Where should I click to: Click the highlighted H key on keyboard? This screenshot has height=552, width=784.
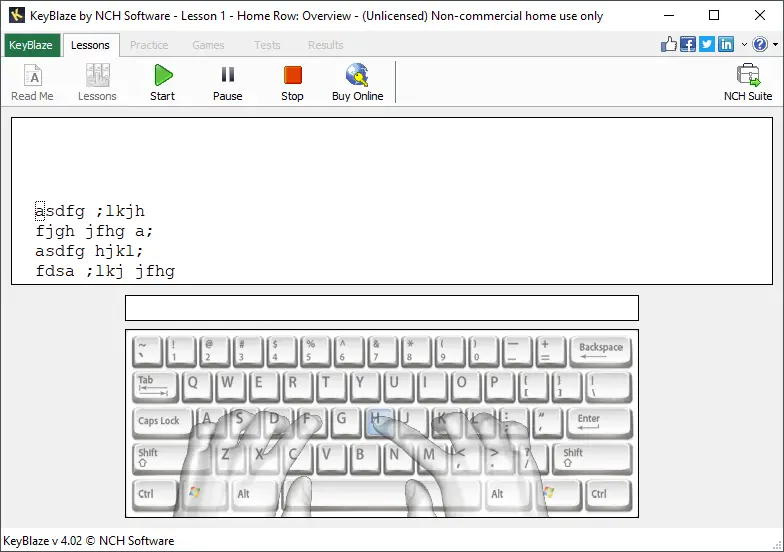[x=378, y=422]
